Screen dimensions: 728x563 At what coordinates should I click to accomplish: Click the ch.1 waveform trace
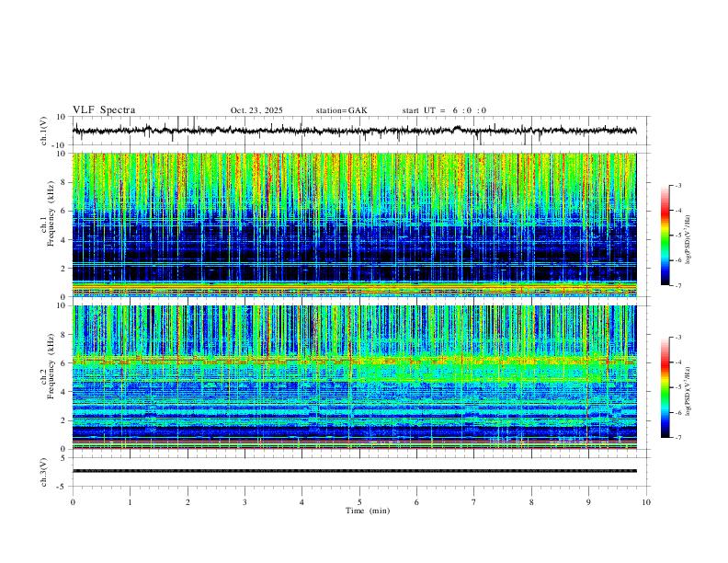354,131
